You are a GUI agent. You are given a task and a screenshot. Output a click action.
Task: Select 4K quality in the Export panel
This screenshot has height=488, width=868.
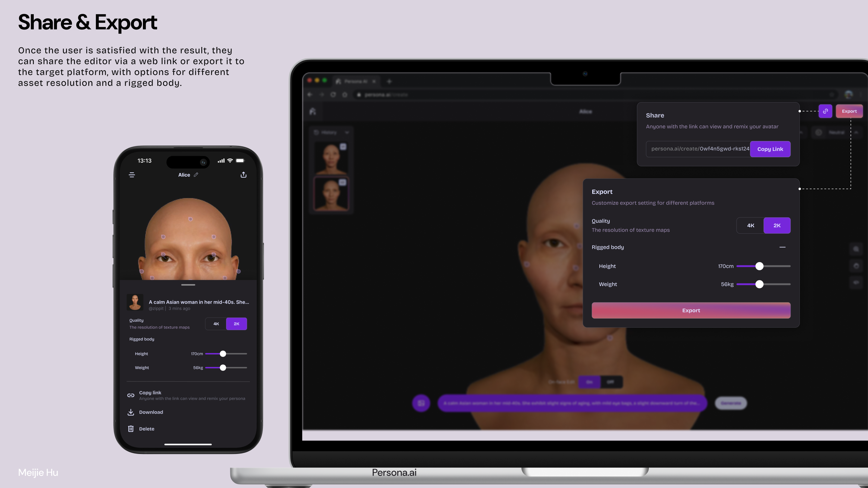[751, 225]
